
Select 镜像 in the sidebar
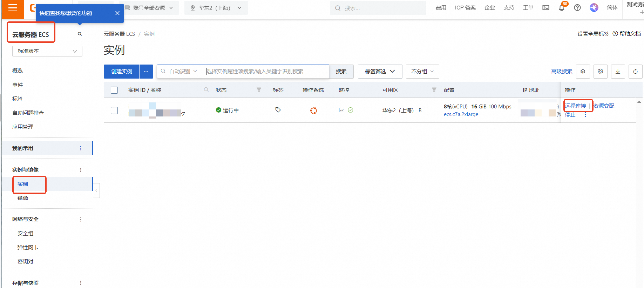click(x=23, y=198)
